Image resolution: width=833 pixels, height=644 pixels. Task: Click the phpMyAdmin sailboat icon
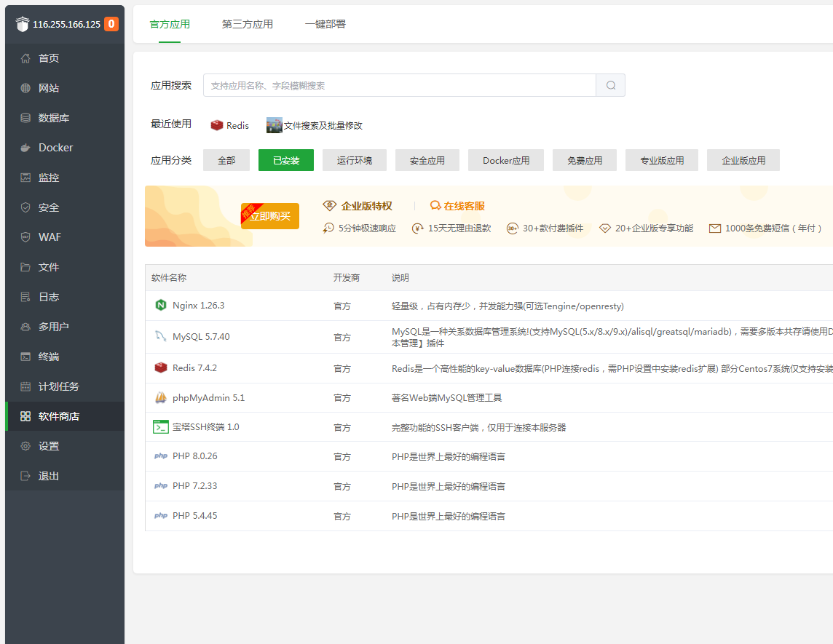click(x=160, y=397)
